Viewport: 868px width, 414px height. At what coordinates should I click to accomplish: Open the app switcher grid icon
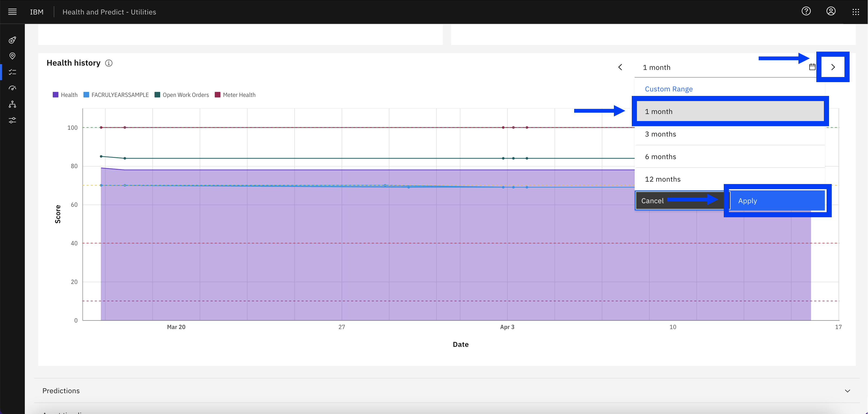[x=856, y=12]
